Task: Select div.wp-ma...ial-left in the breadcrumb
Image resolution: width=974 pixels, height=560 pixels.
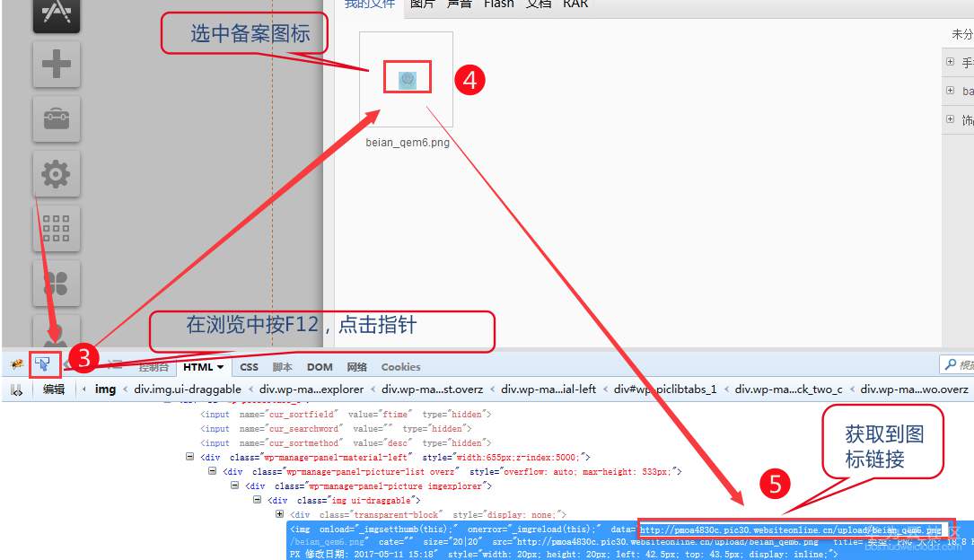Action: click(548, 389)
